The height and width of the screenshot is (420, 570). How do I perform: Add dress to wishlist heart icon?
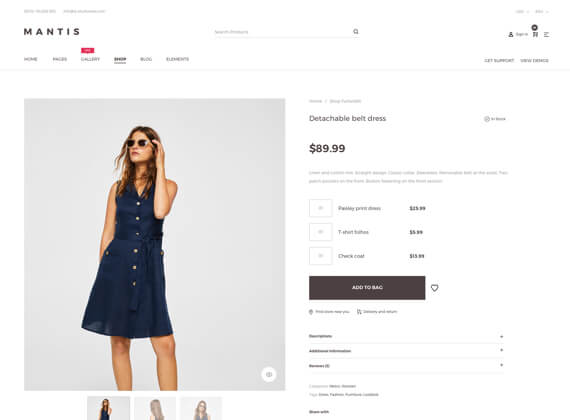pos(434,288)
